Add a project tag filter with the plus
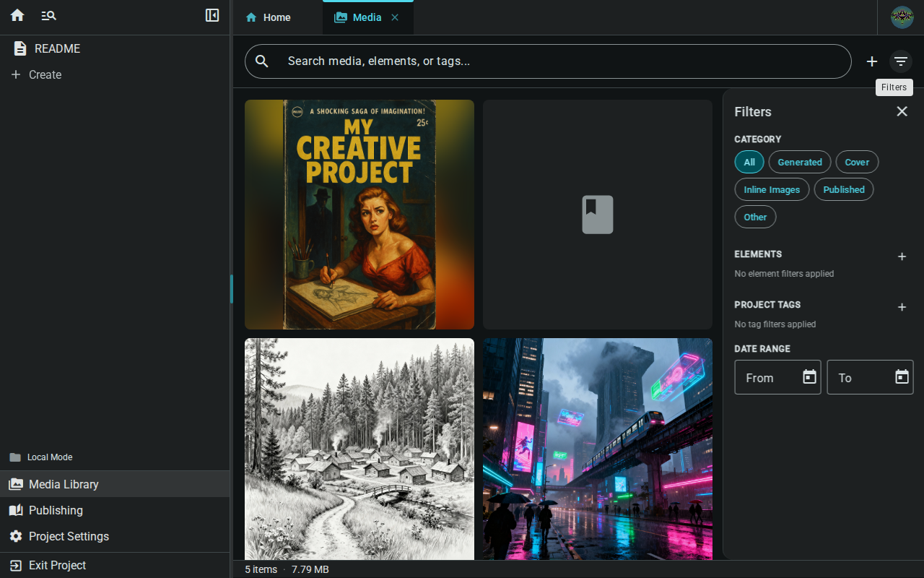Viewport: 924px width, 578px height. click(x=902, y=307)
